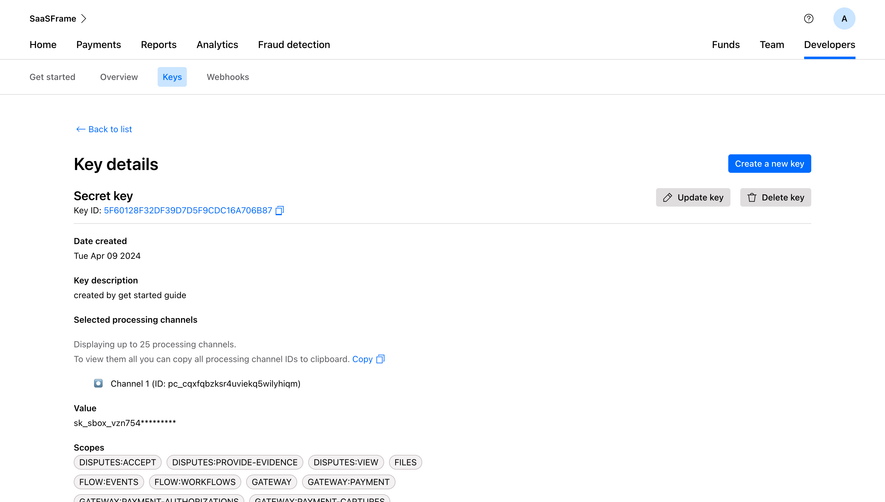Click 'Displaying up to 25 processing channels' text
Image resolution: width=885 pixels, height=502 pixels.
point(155,344)
